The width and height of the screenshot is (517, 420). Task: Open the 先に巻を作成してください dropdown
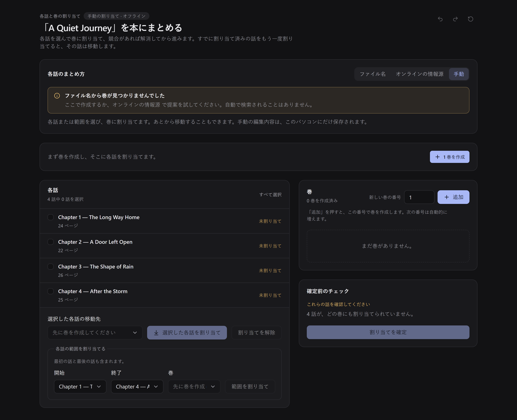click(x=95, y=333)
